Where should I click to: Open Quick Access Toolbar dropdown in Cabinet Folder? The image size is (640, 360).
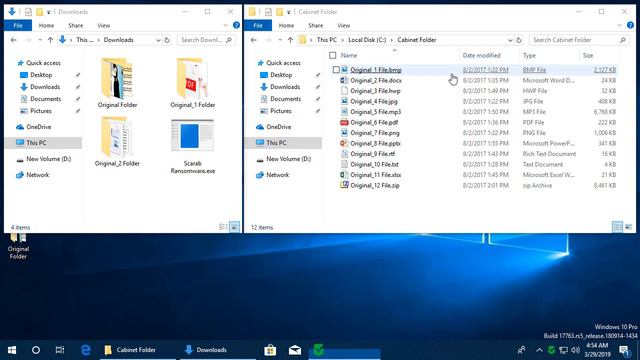tap(289, 12)
